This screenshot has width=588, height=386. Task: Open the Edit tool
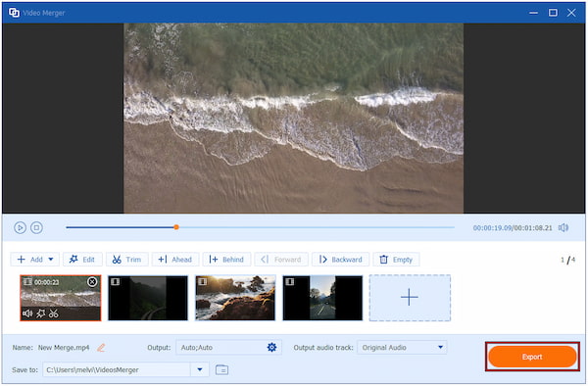pyautogui.click(x=82, y=260)
